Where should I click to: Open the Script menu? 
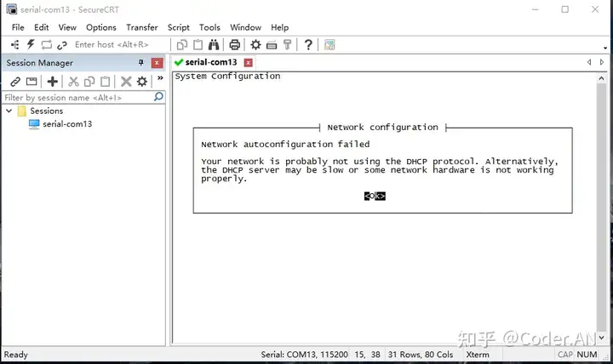click(178, 27)
